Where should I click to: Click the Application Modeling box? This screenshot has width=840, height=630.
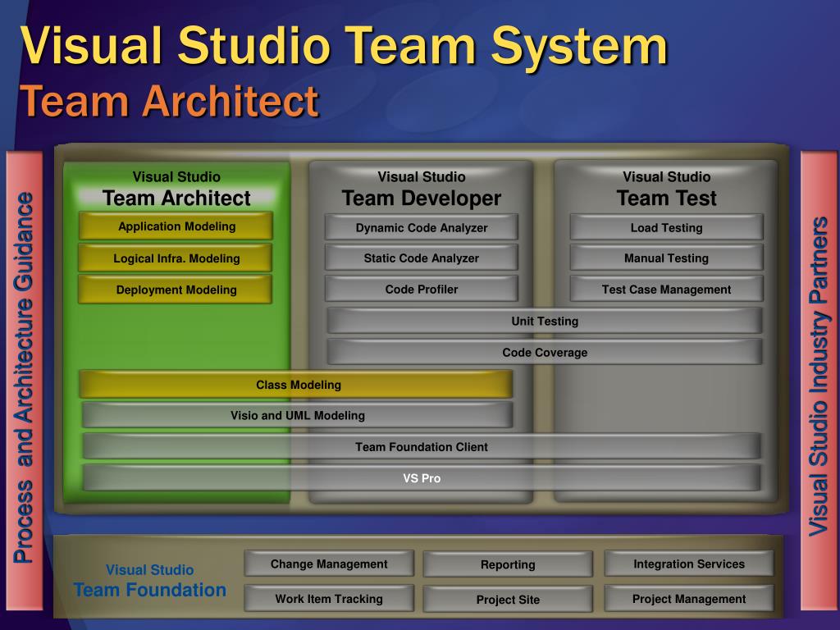pyautogui.click(x=176, y=226)
